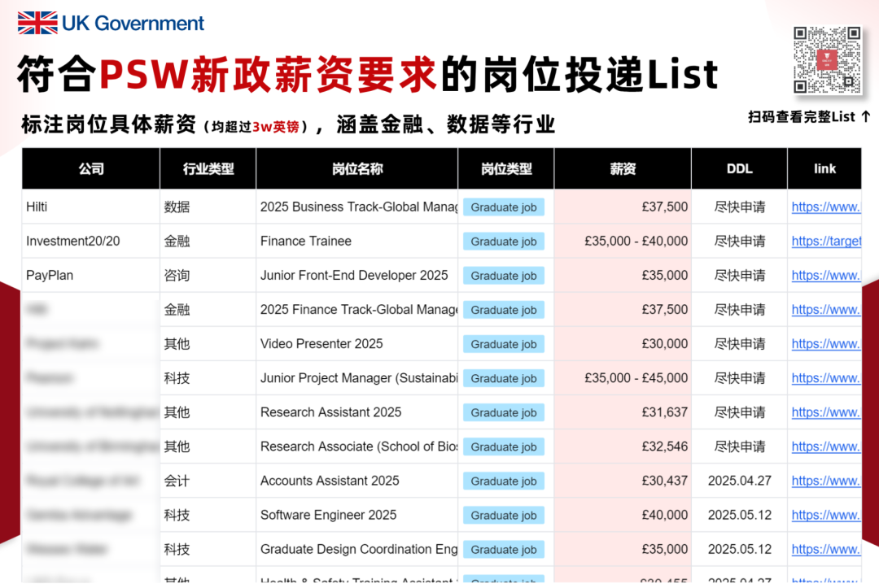
Task: Select 会计 industry cell
Action: (x=208, y=481)
